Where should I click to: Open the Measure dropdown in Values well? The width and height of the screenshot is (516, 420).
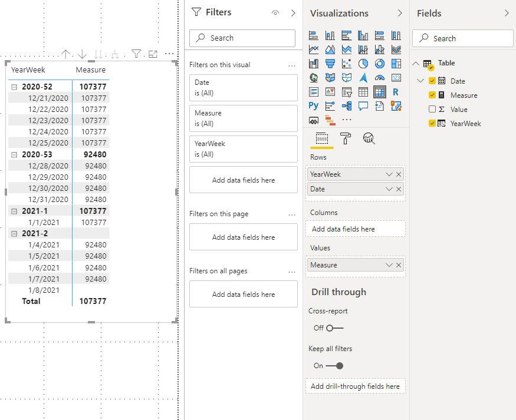tap(389, 265)
